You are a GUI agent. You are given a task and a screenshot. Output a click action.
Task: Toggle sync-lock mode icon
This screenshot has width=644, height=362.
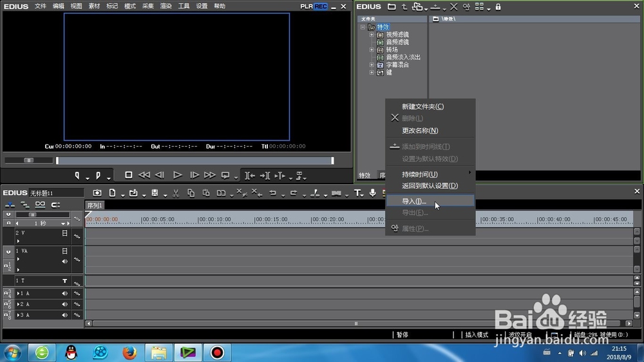tap(55, 205)
